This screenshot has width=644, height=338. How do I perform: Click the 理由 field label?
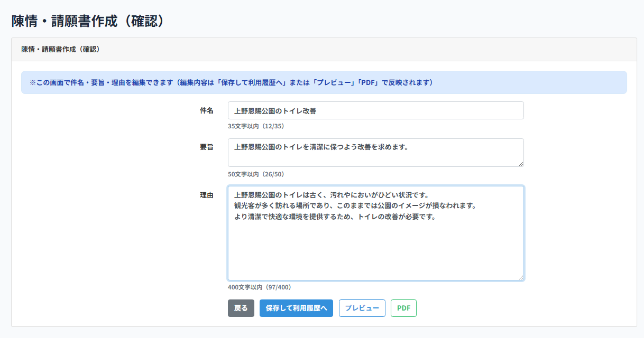pyautogui.click(x=207, y=195)
